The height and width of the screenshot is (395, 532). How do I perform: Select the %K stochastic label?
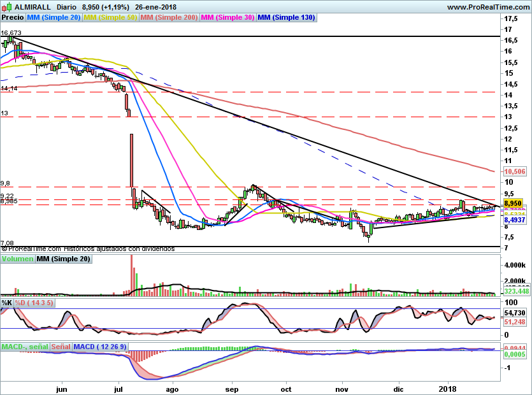tap(7, 302)
